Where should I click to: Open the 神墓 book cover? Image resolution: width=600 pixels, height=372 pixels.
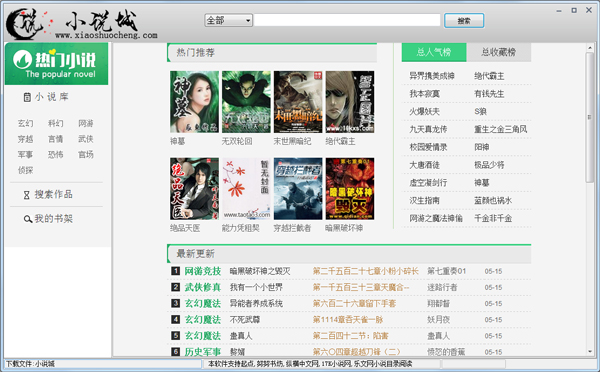tap(194, 102)
